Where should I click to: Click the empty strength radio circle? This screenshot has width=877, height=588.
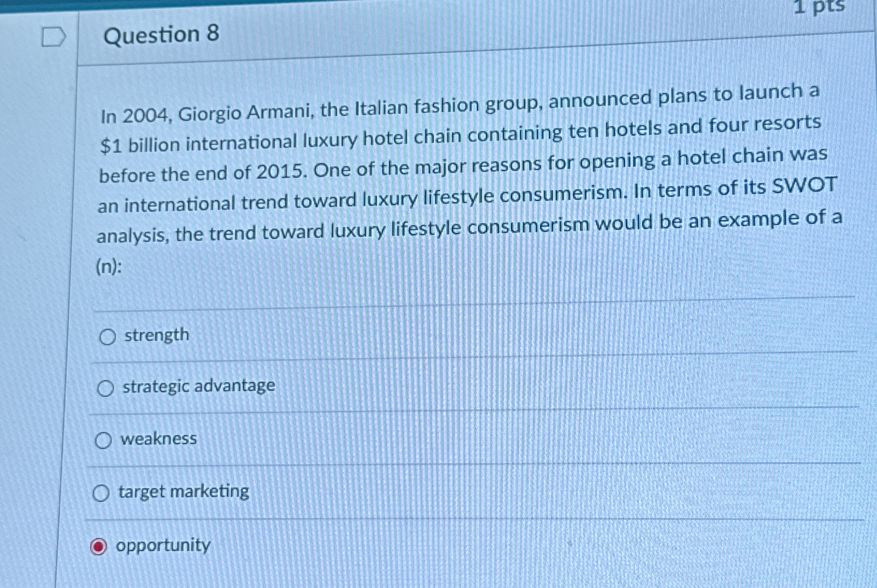tap(107, 336)
